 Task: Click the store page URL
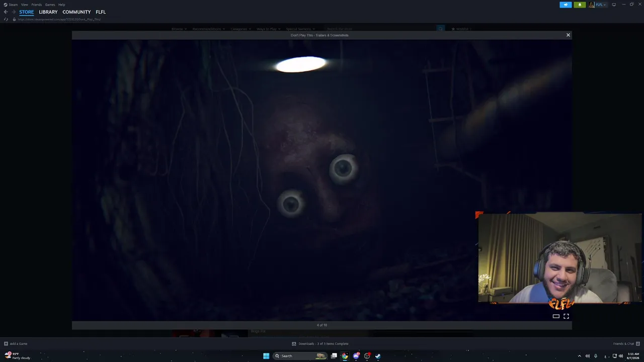(x=59, y=19)
